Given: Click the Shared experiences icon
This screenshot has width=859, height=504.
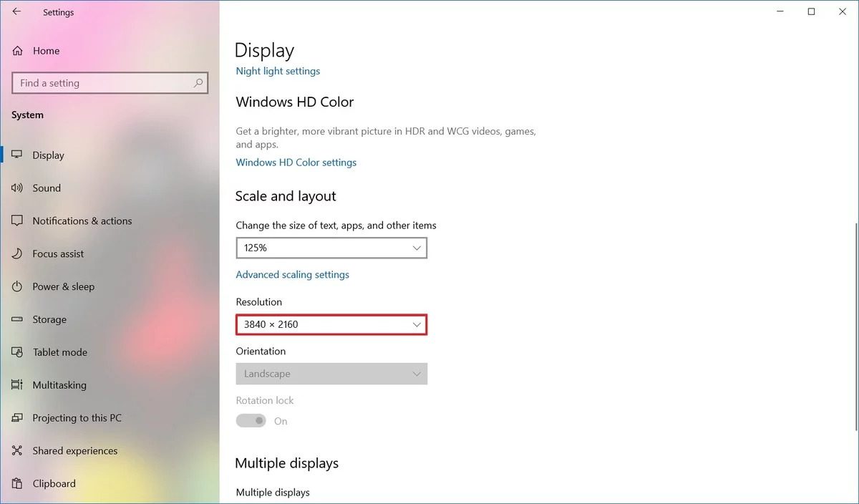Looking at the screenshot, I should [18, 451].
